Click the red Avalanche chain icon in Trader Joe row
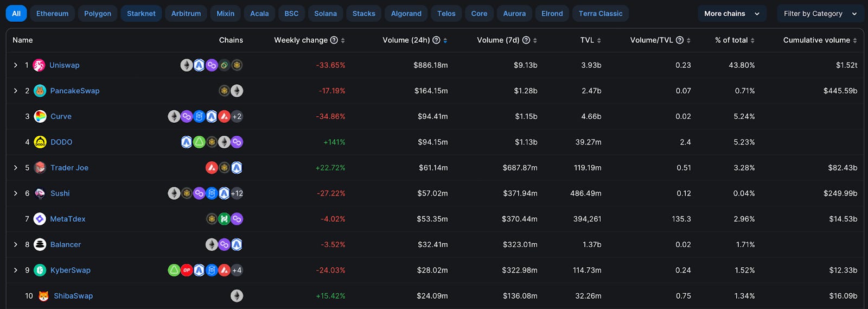The height and width of the screenshot is (309, 868). [x=212, y=168]
